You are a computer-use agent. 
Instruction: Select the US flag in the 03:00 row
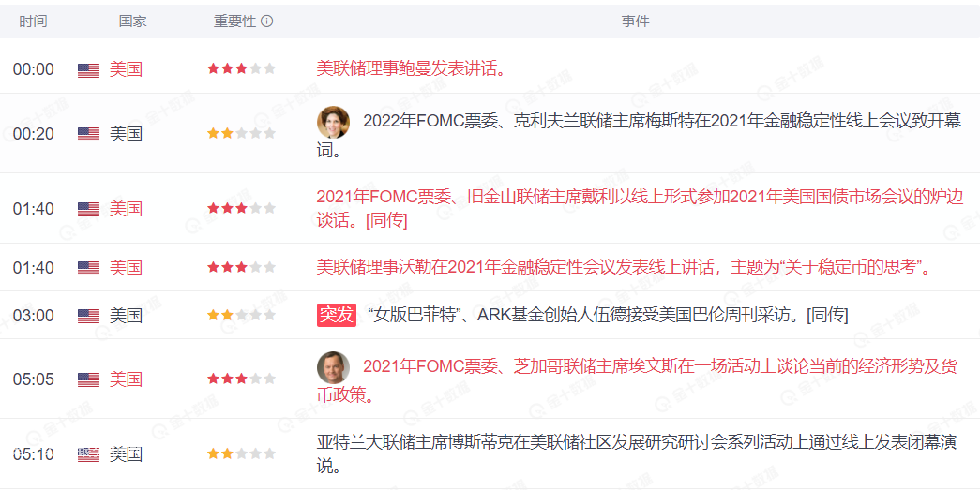coord(88,316)
